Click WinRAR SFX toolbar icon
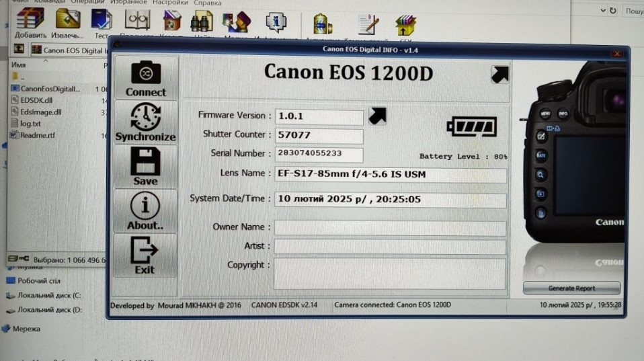644x361 pixels. tap(406, 26)
